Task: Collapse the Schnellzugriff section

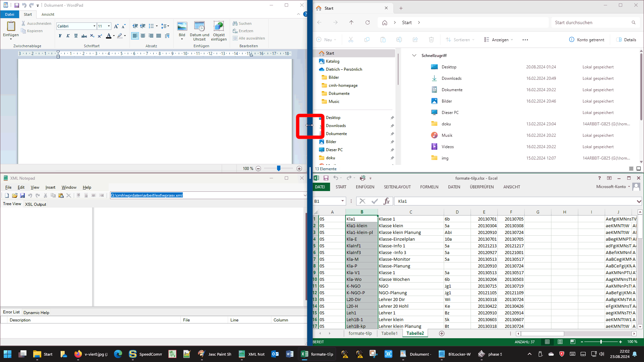Action: [x=414, y=55]
